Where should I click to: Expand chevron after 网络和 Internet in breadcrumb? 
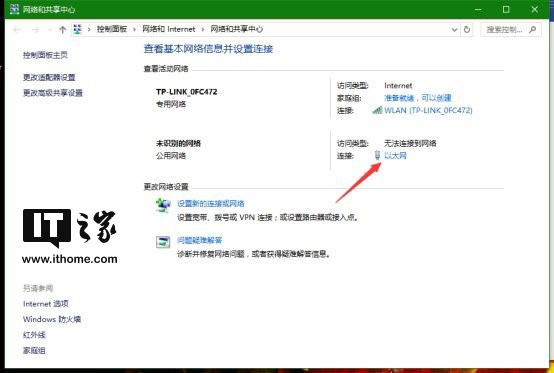[x=203, y=30]
